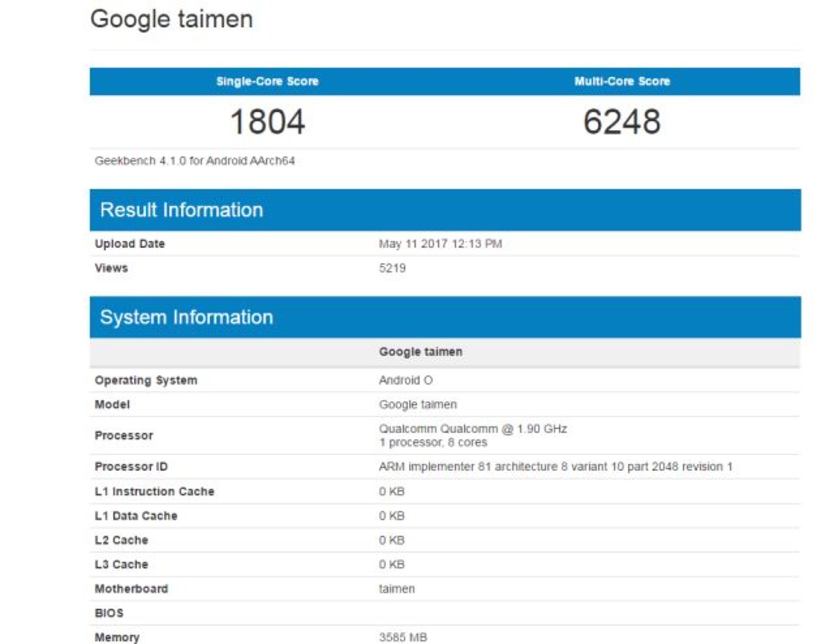Click the System Information section header
The height and width of the screenshot is (644, 834).
(186, 317)
